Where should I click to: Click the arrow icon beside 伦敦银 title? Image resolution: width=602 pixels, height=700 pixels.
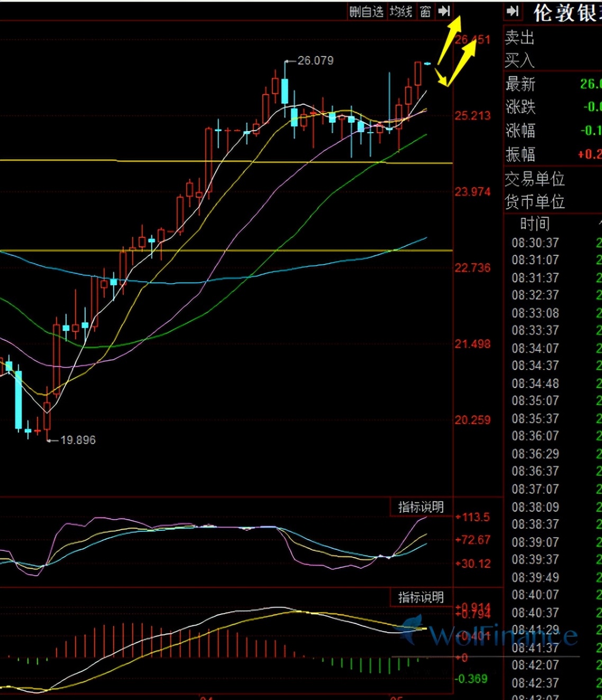click(x=513, y=11)
